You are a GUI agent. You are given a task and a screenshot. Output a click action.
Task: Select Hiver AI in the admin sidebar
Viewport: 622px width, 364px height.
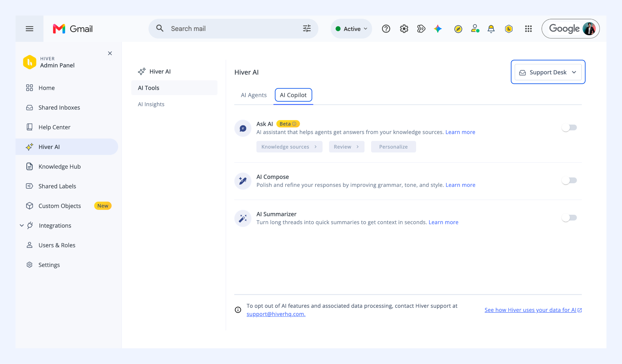67,147
